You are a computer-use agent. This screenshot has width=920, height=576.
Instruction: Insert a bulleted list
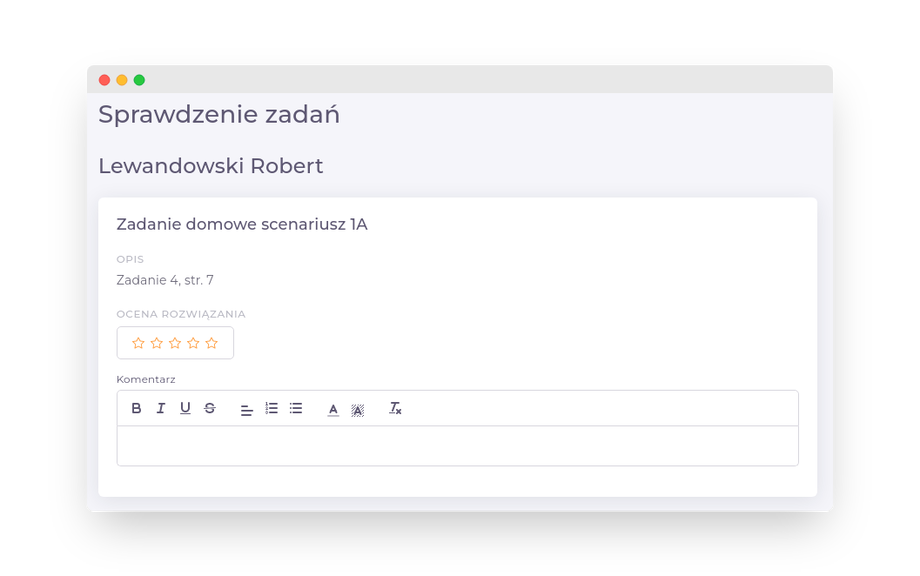tap(296, 408)
